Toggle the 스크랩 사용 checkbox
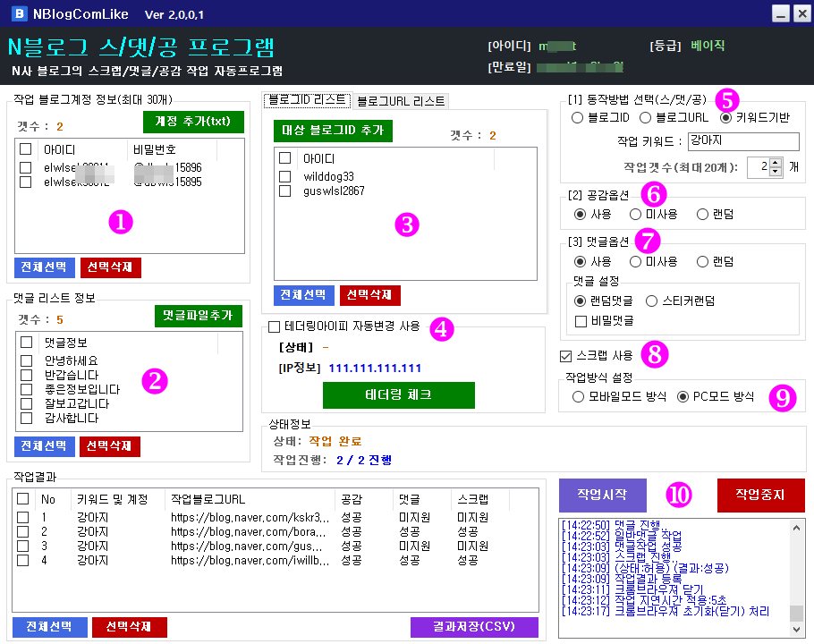 [x=566, y=356]
